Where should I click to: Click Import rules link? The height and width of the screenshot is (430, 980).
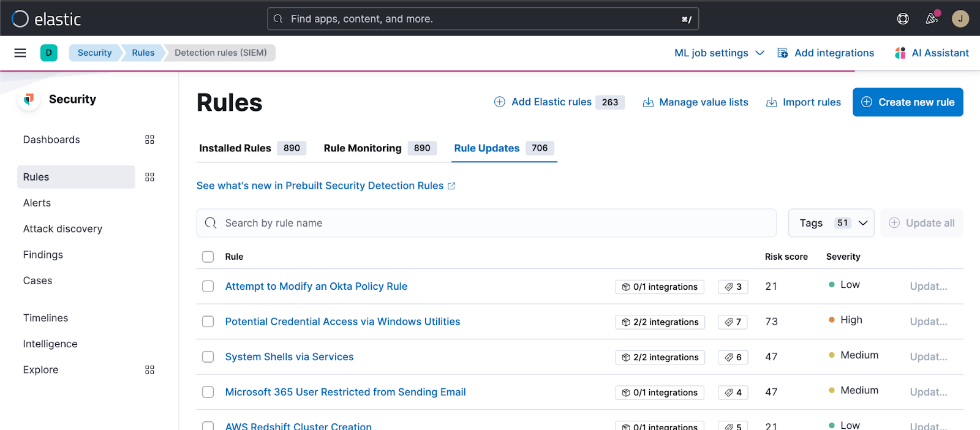point(812,102)
